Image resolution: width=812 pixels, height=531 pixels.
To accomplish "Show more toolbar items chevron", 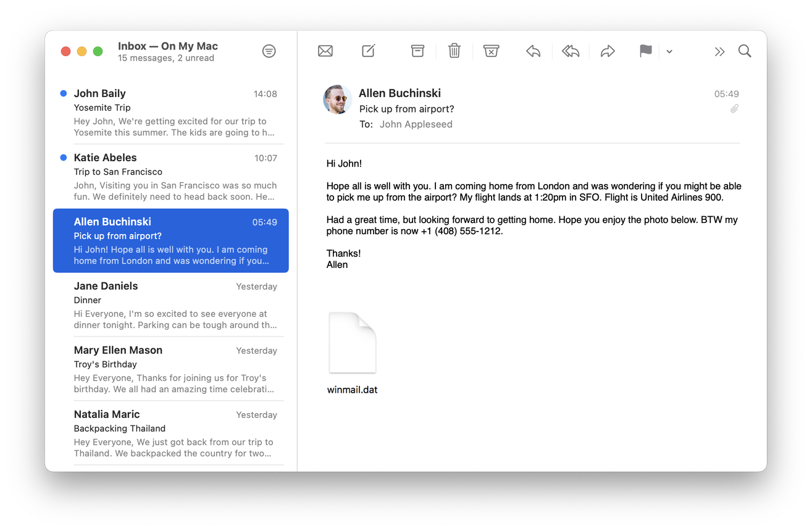I will (719, 52).
